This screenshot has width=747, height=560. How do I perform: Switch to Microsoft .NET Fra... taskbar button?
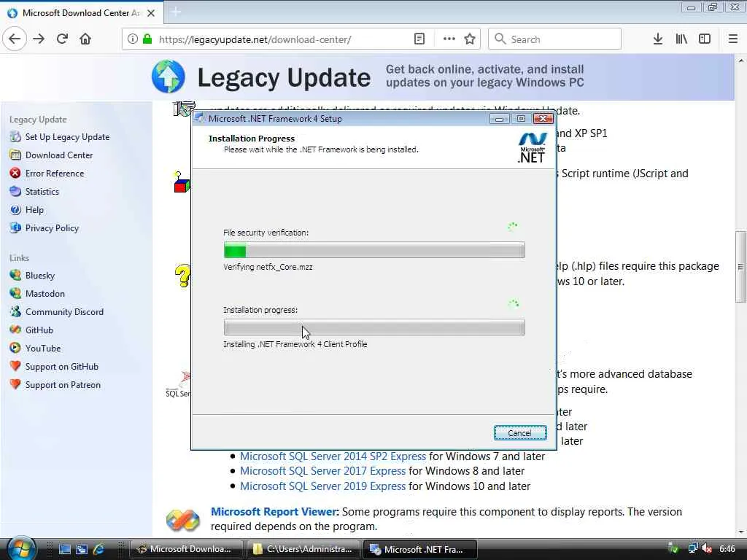click(x=420, y=549)
